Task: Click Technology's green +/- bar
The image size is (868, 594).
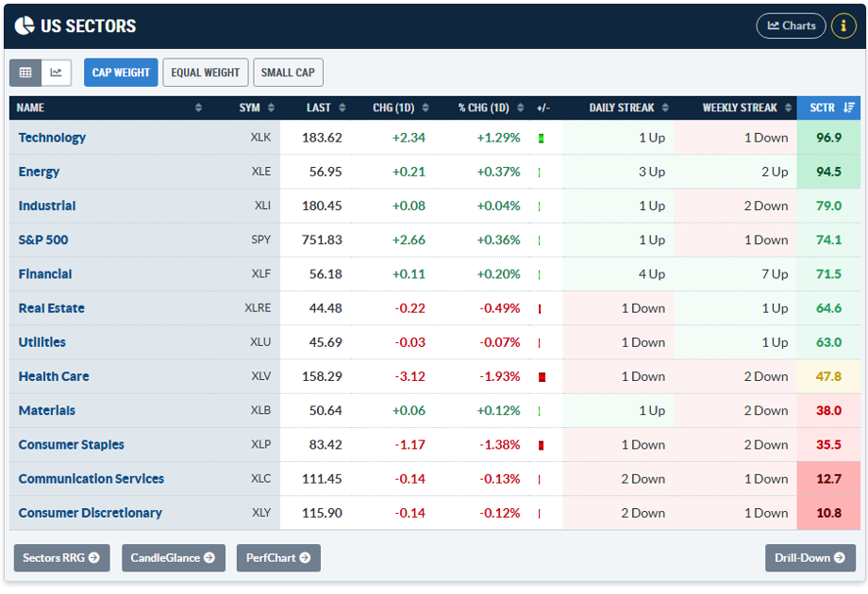Action: tap(541, 139)
